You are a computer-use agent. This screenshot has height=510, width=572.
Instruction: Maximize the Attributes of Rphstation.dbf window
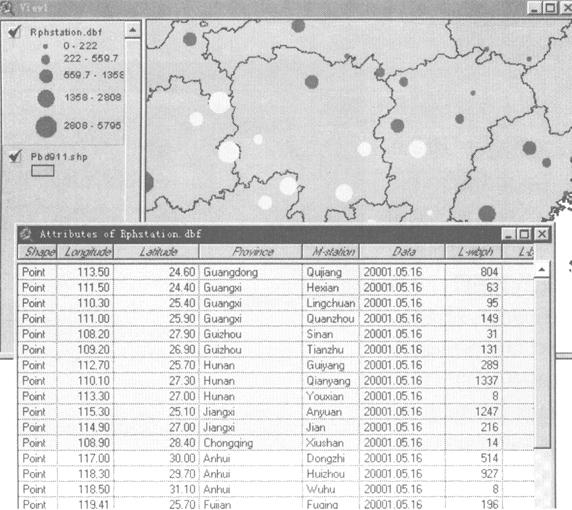(524, 234)
